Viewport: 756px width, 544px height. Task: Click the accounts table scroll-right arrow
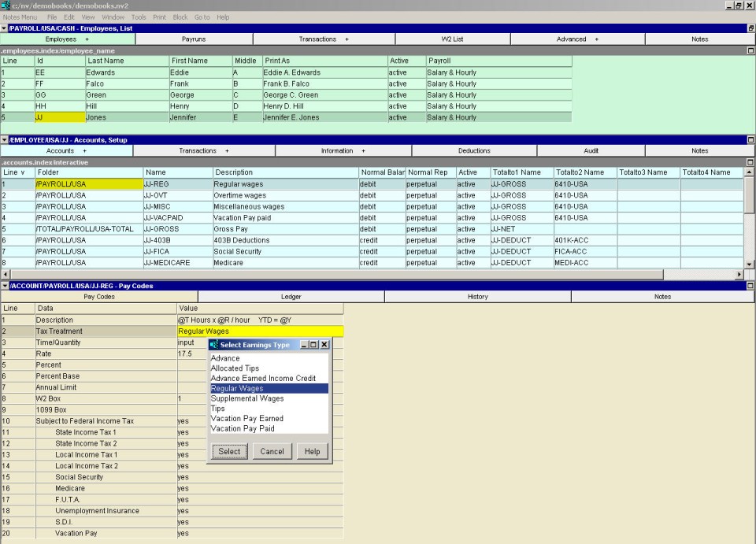[739, 274]
